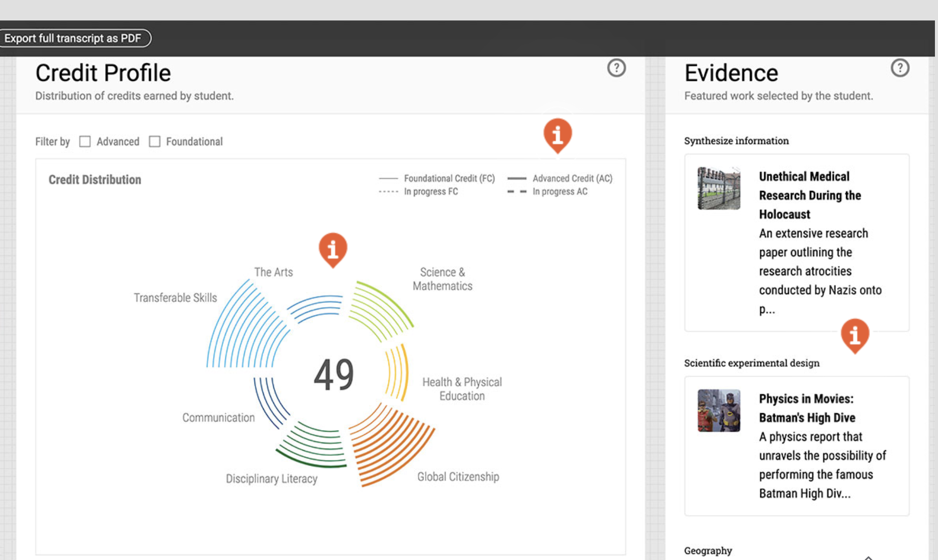Open the Evidence panel help question icon
This screenshot has height=560, width=938.
[x=900, y=68]
